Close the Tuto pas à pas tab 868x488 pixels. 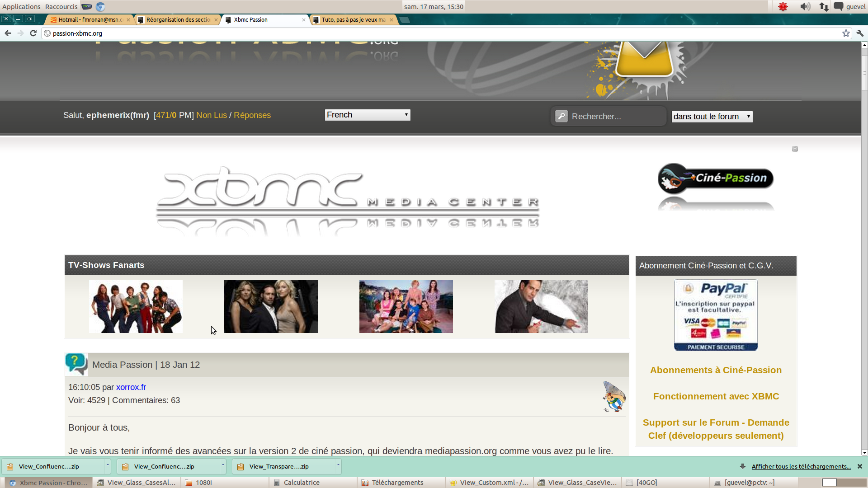[392, 19]
